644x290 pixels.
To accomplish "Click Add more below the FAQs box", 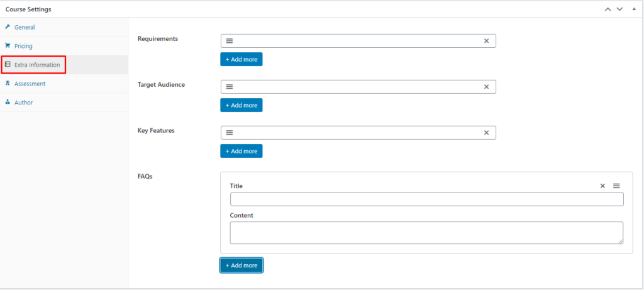I will coord(241,265).
